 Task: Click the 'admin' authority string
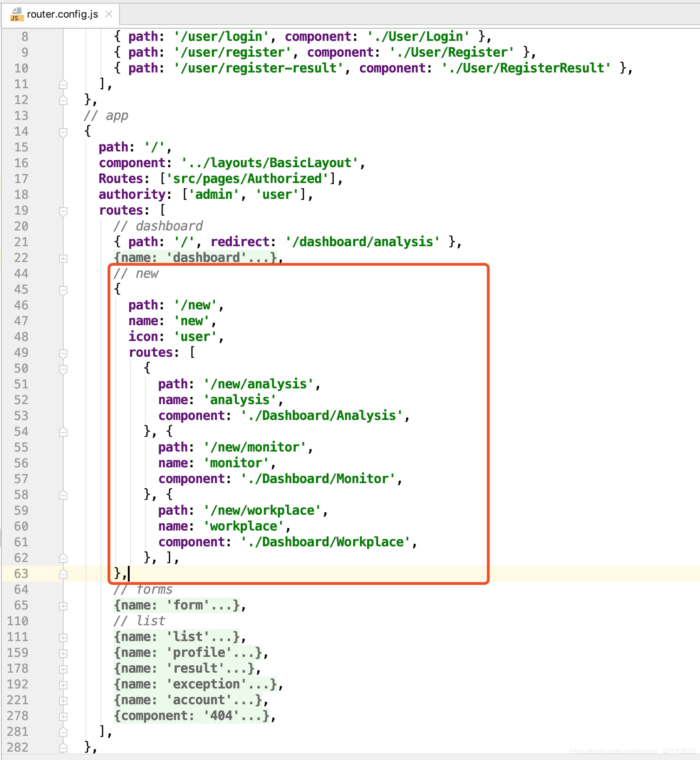214,195
